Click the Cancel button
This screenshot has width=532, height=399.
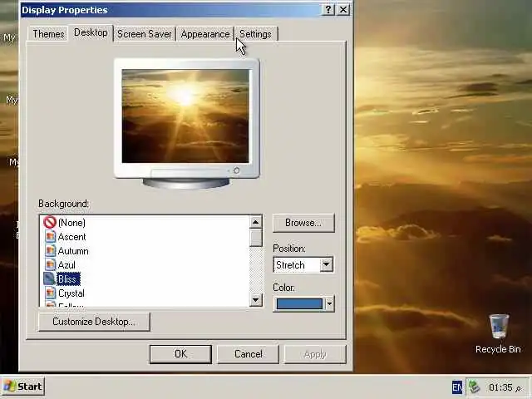[x=248, y=354]
